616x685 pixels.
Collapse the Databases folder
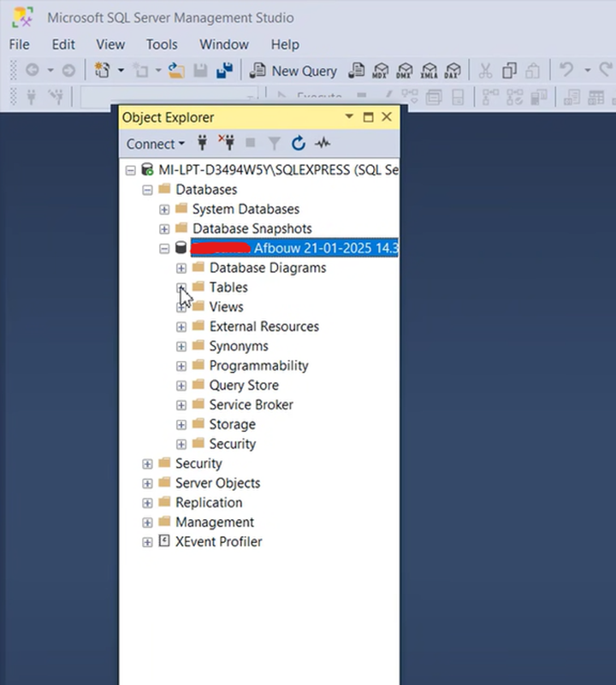click(147, 190)
